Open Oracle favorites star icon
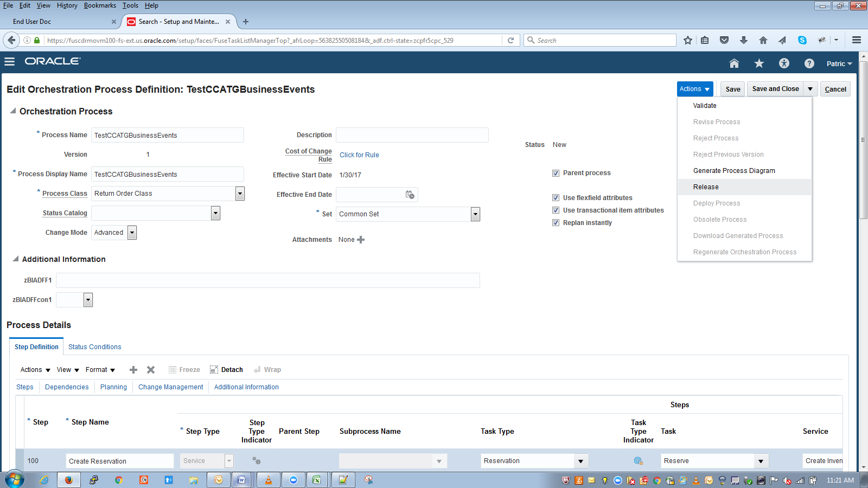Viewport: 868px width, 488px height. click(x=759, y=63)
